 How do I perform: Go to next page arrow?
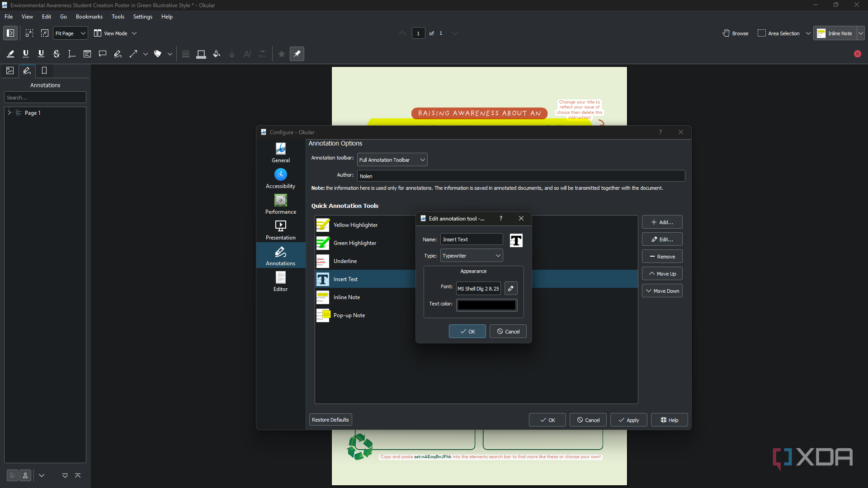pos(455,33)
